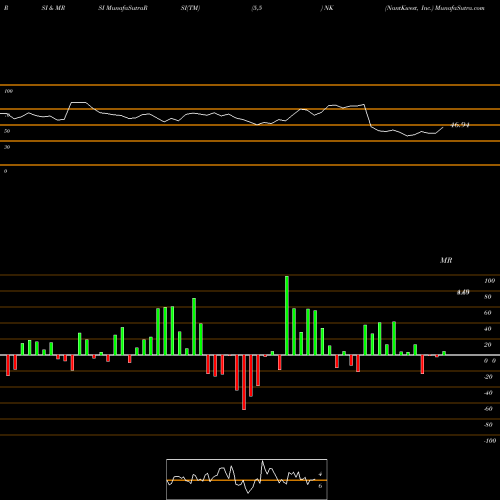Image resolution: width=500 pixels, height=500 pixels.
Task: Click the tallest green histogram bar
Action: click(x=287, y=316)
